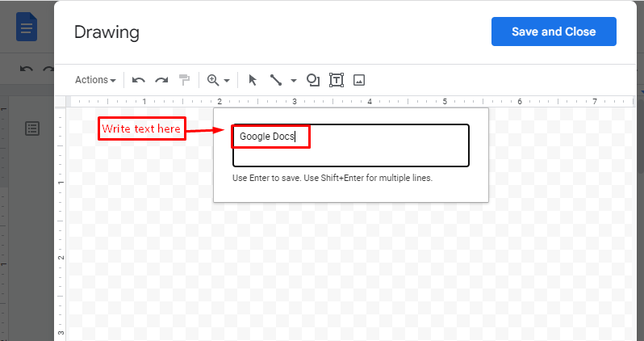The height and width of the screenshot is (341, 644).
Task: Redo the drawing action
Action: 161,80
